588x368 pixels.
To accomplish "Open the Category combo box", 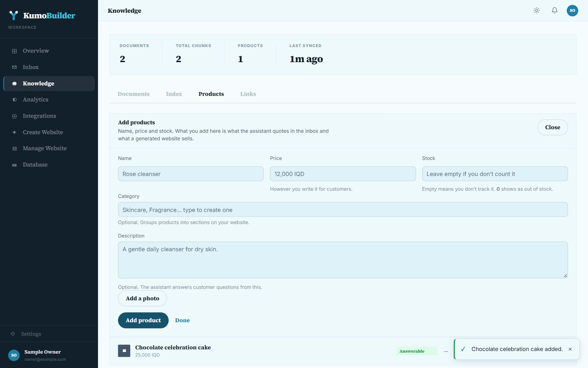I will point(343,209).
